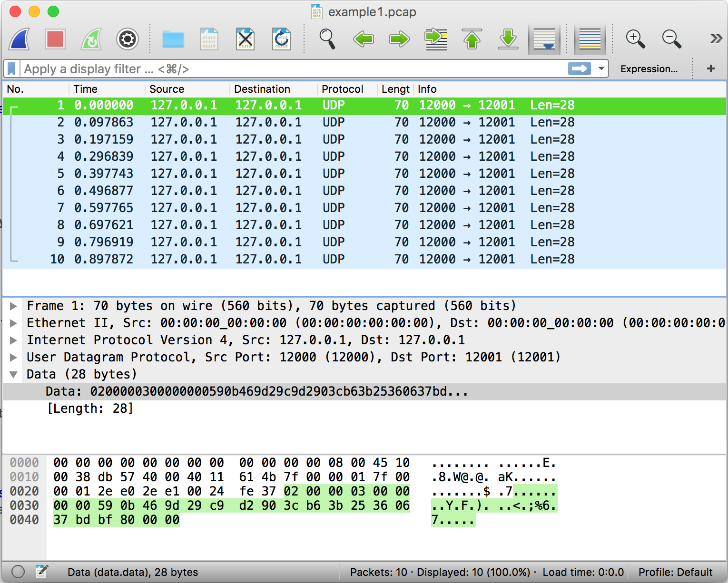Viewport: 728px width, 583px height.
Task: Toggle auto-scroll during live capture
Action: tap(544, 39)
